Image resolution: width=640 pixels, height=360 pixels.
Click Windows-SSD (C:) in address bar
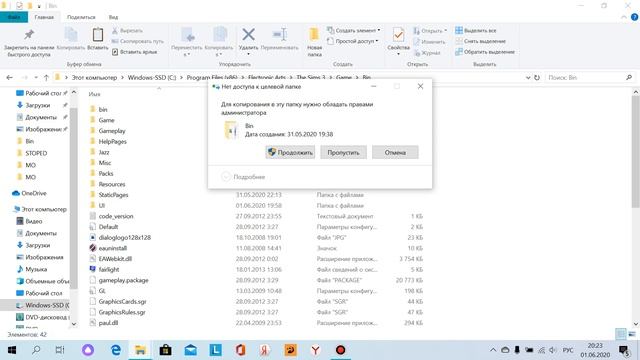pos(152,78)
